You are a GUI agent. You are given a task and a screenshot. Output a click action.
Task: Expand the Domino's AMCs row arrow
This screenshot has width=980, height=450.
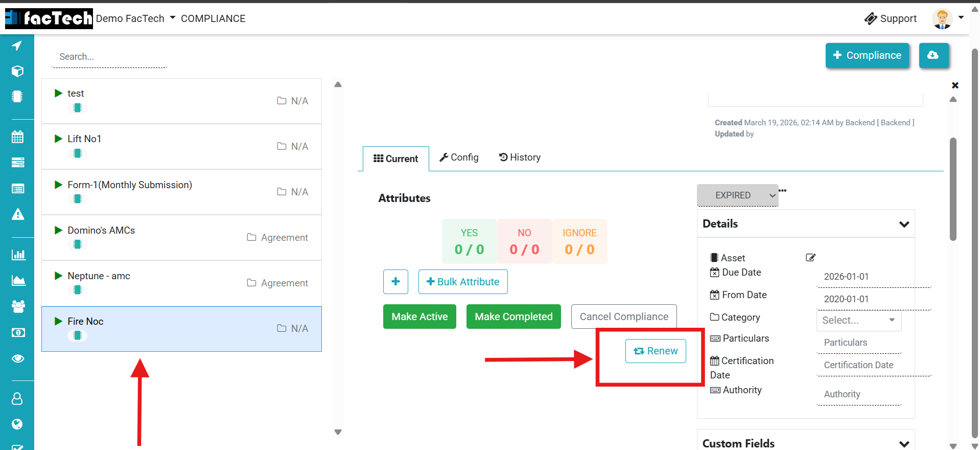pyautogui.click(x=58, y=230)
